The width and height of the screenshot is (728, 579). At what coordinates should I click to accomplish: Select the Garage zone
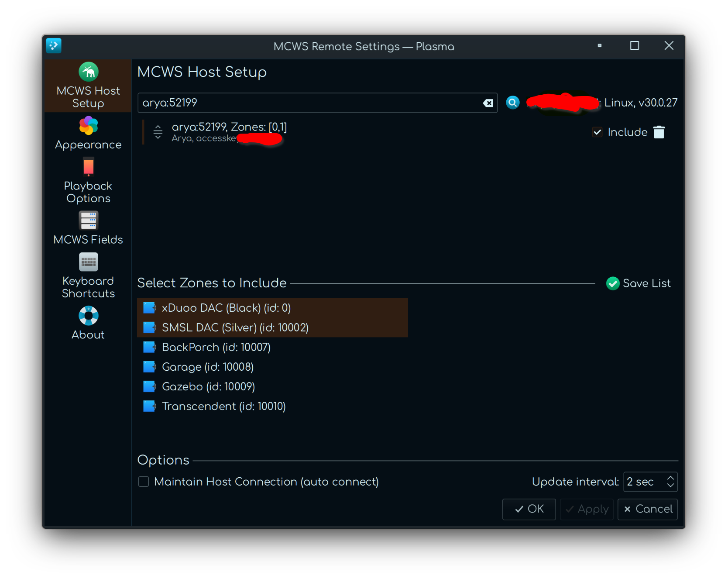tap(272, 367)
